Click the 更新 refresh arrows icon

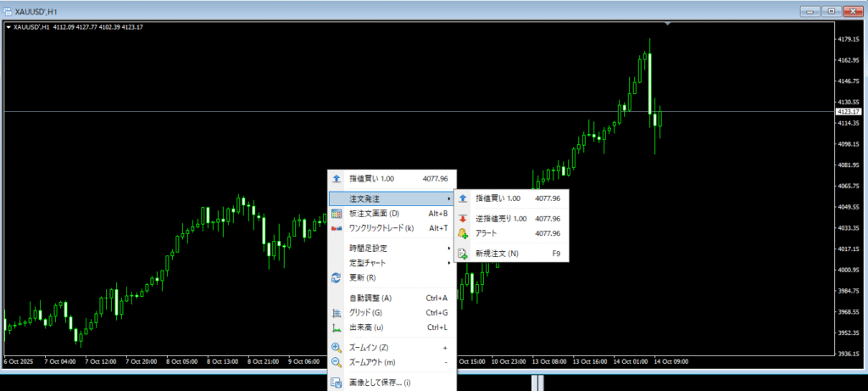click(337, 278)
